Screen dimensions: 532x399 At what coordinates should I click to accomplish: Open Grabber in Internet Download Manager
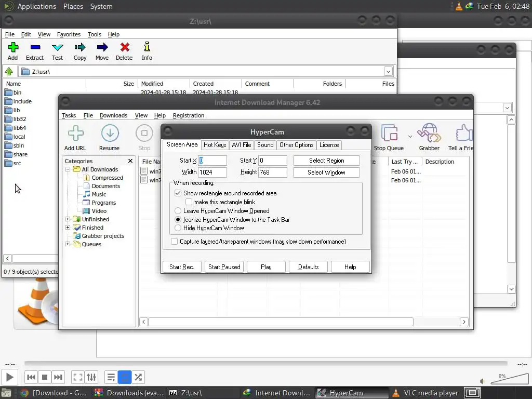[429, 138]
